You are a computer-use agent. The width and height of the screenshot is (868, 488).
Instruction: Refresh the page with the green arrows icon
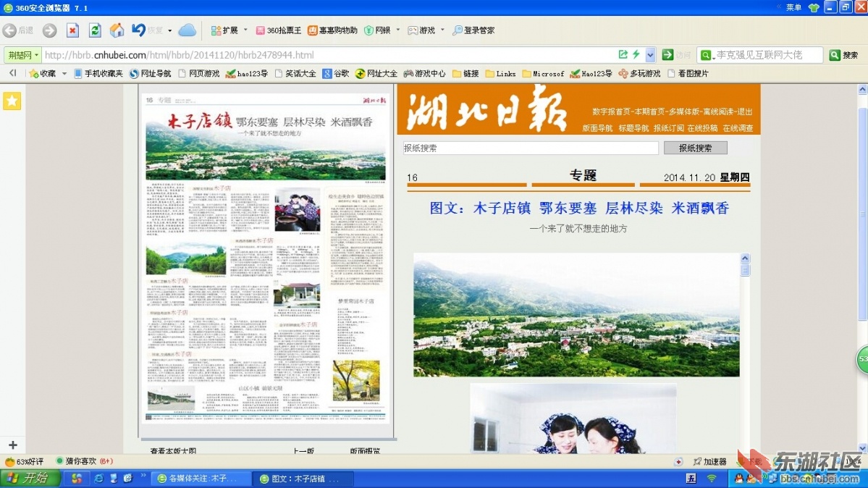pos(95,30)
